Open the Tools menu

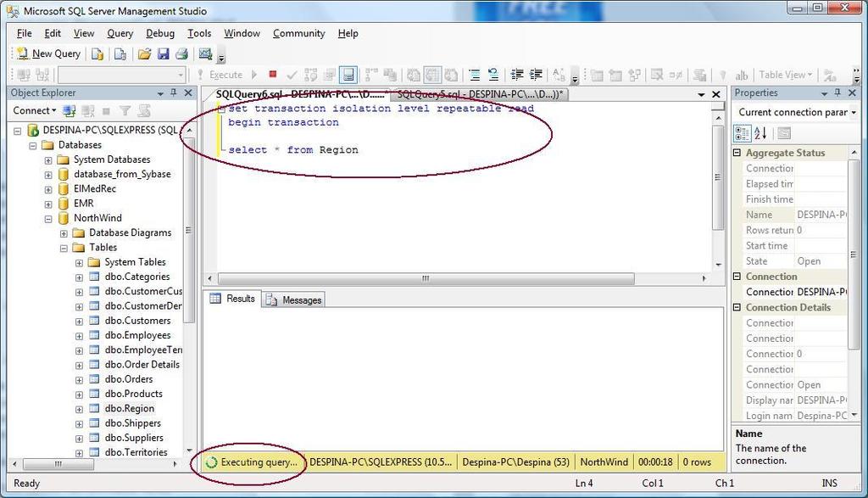(199, 33)
